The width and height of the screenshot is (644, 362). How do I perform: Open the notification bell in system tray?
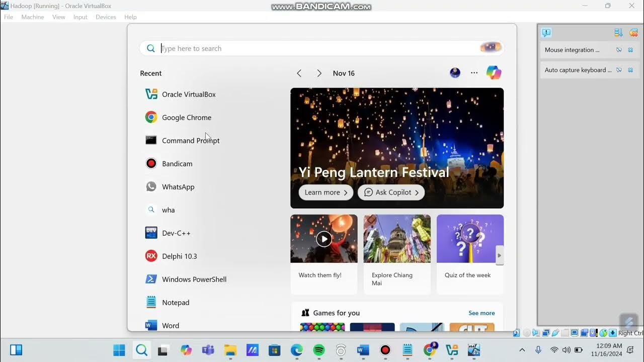point(630,350)
